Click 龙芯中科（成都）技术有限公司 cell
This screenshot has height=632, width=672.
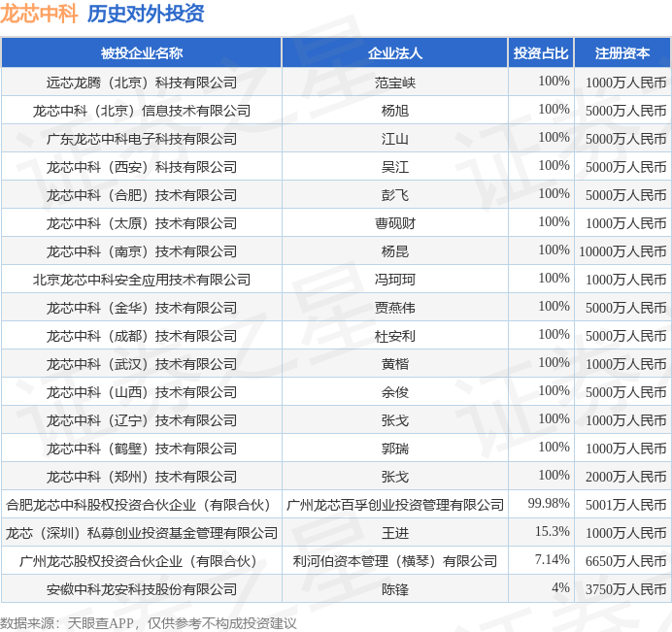click(142, 336)
